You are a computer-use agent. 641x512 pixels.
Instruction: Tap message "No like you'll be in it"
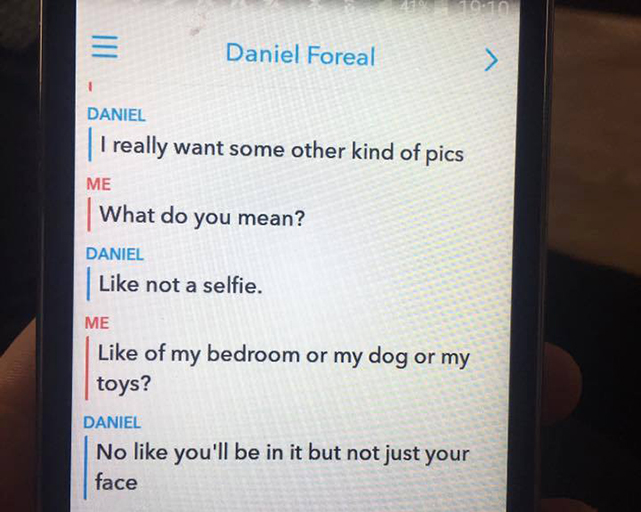(282, 467)
